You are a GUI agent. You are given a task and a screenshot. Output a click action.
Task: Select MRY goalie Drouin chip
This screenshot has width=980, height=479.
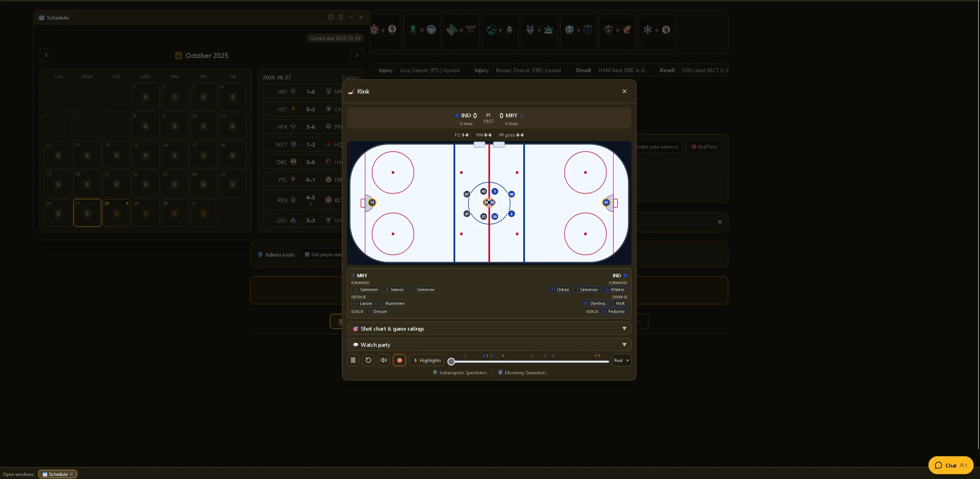(x=377, y=311)
